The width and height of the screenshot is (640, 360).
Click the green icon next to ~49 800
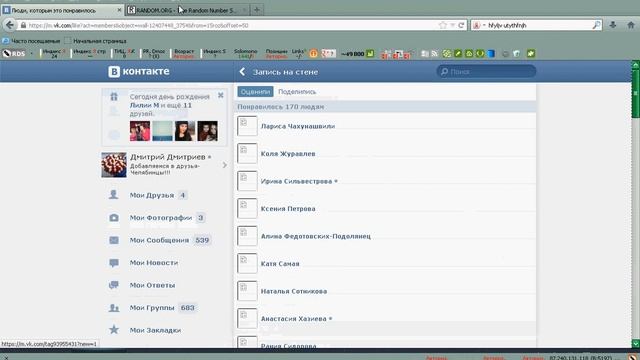370,53
